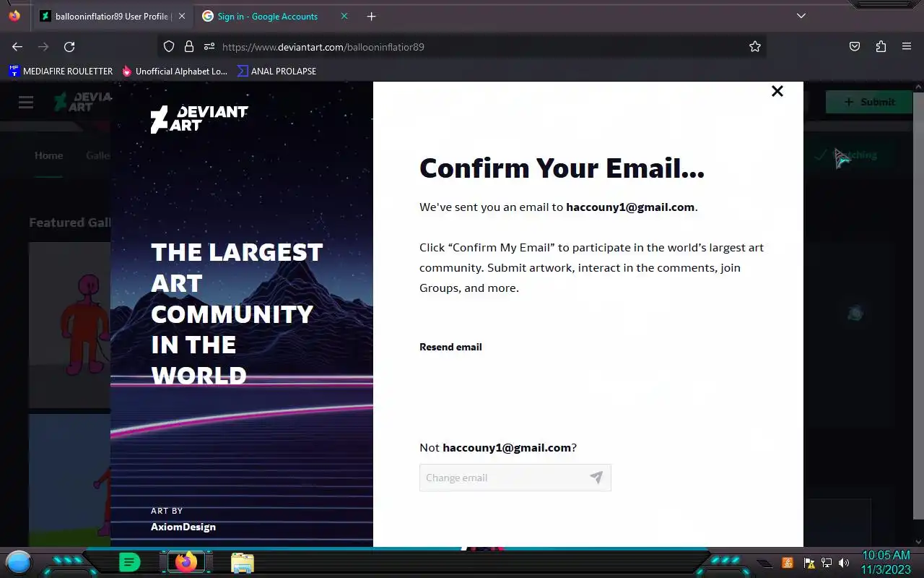Open the site permissions icon in address bar
Viewport: 924px width, 578px height.
209,46
